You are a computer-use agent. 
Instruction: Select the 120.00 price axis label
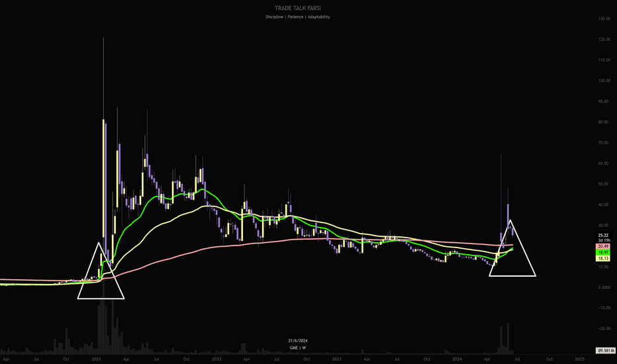604,39
